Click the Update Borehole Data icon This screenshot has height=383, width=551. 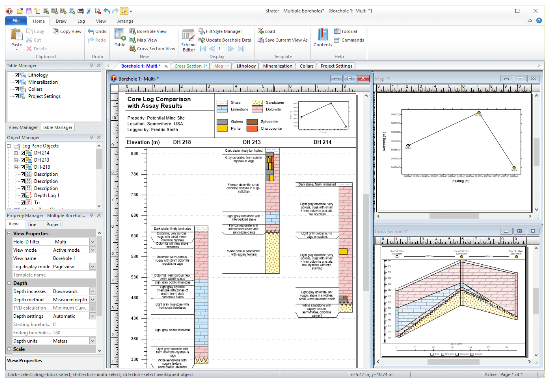pos(201,40)
